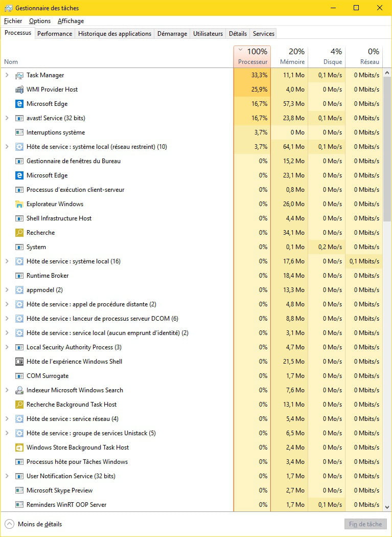This screenshot has width=392, height=537.
Task: Click the appmodel gear icon
Action: (19, 290)
